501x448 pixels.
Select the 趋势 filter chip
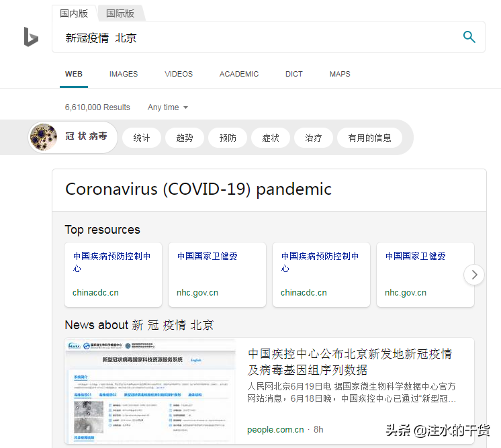point(185,138)
